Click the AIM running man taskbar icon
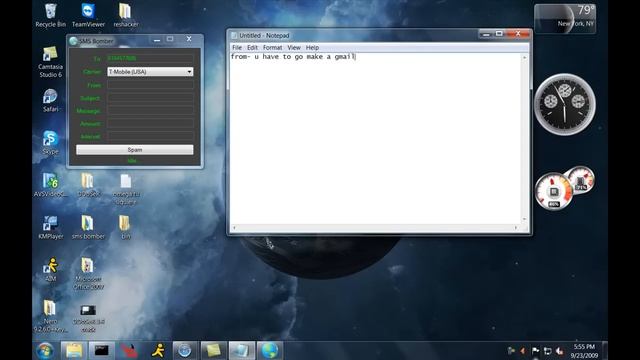Screen dimensions: 640x360 [158, 351]
